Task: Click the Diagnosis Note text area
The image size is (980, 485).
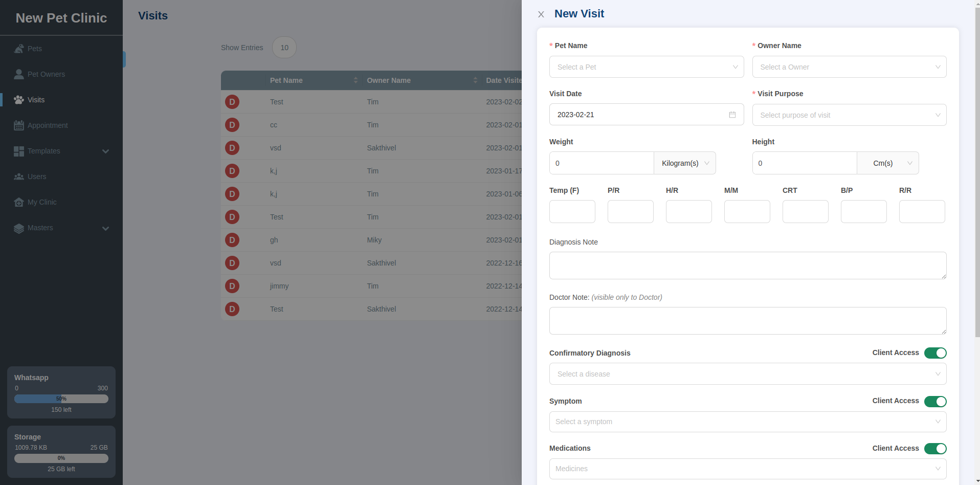Action: [x=747, y=266]
